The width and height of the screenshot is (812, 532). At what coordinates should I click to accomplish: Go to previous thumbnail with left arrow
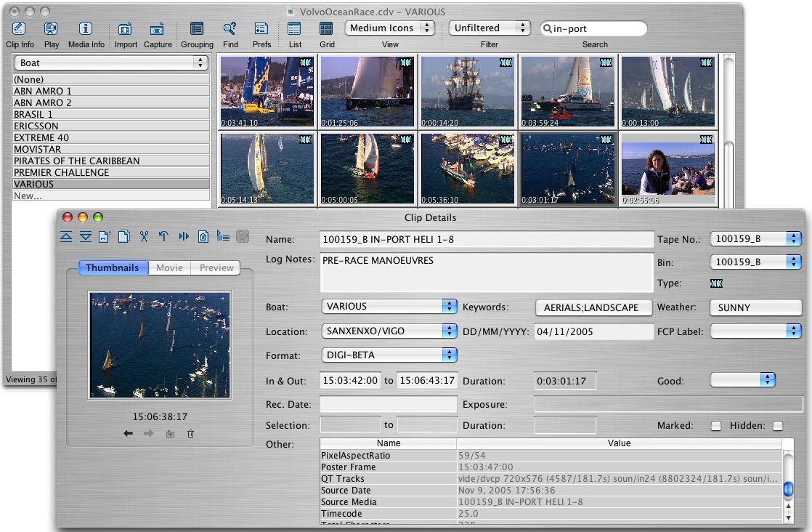pyautogui.click(x=129, y=434)
